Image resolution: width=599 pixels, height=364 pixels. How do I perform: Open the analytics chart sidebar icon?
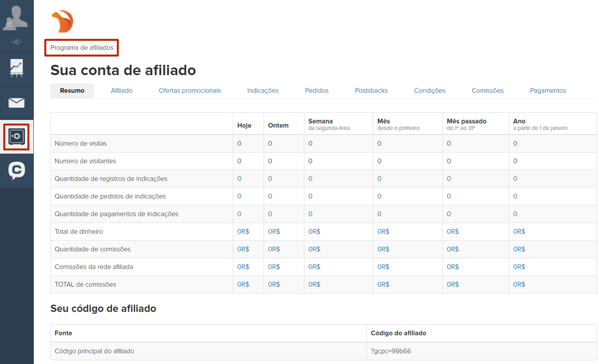pyautogui.click(x=16, y=68)
